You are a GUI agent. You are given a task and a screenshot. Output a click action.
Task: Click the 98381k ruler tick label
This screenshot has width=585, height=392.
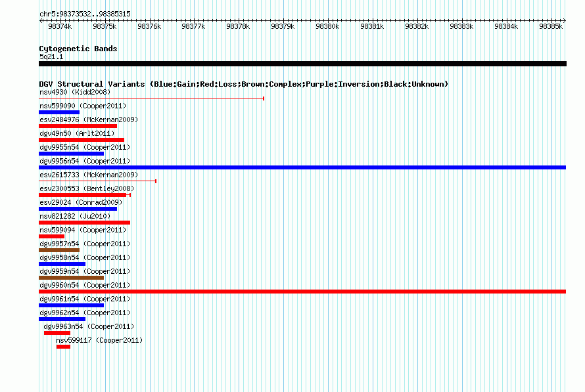[372, 26]
